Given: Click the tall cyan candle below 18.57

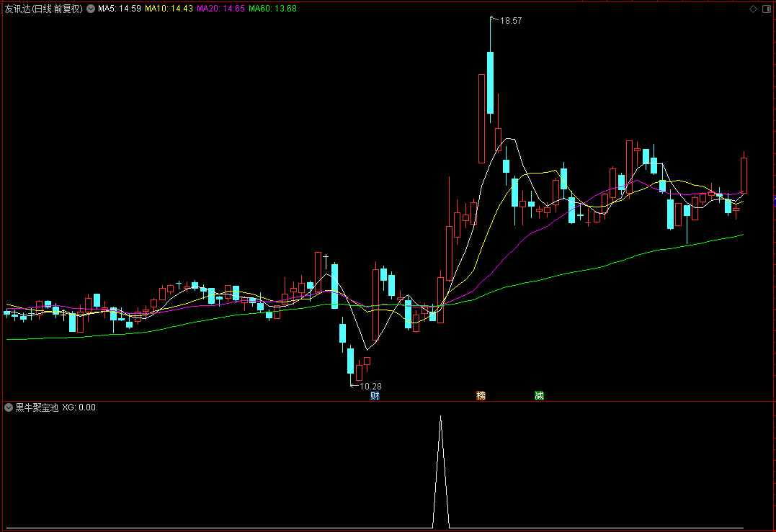Looking at the screenshot, I should pyautogui.click(x=491, y=83).
